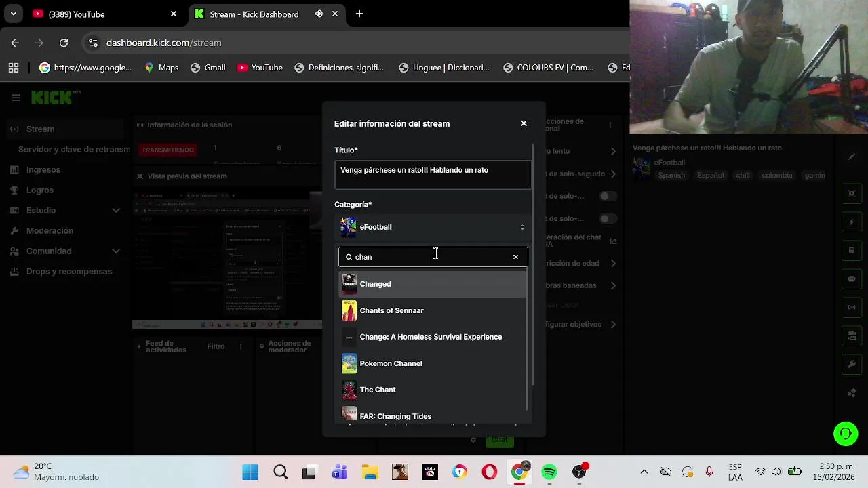Click the pencil edit icon beside stream title
Image resolution: width=868 pixels, height=488 pixels.
click(x=852, y=157)
